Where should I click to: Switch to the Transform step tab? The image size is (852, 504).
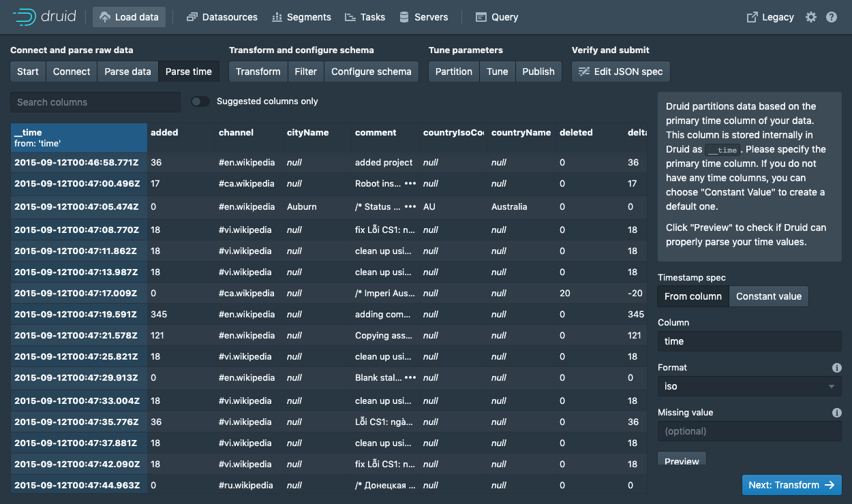coord(258,72)
